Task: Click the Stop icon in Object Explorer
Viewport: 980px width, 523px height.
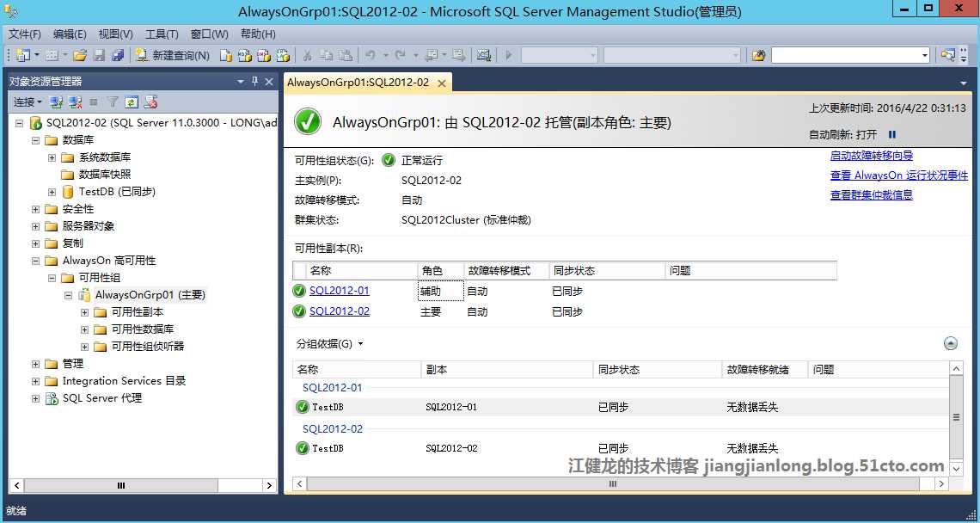Action: [x=94, y=102]
